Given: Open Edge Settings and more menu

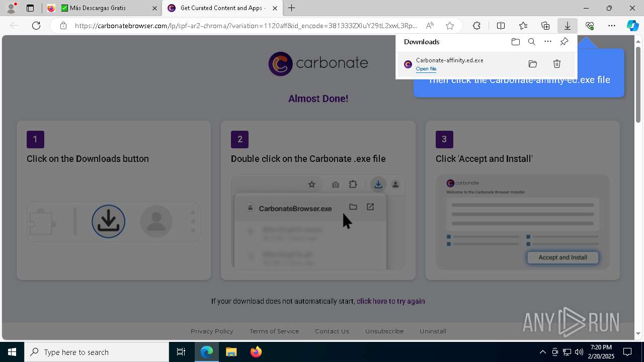Looking at the screenshot, I should (612, 26).
